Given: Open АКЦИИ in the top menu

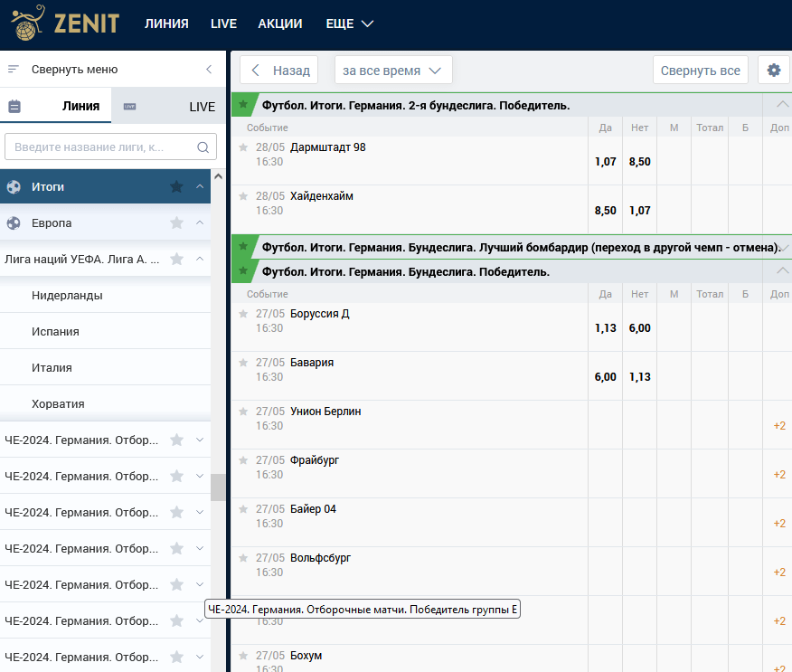Looking at the screenshot, I should coord(279,24).
